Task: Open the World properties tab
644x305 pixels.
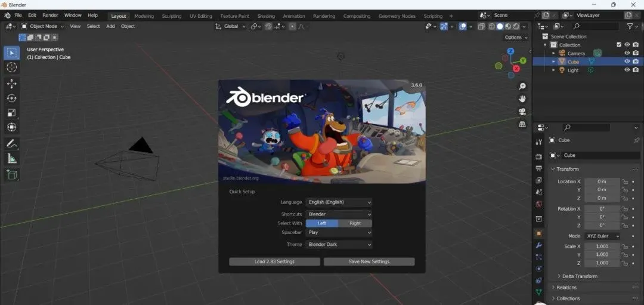Action: point(539,204)
